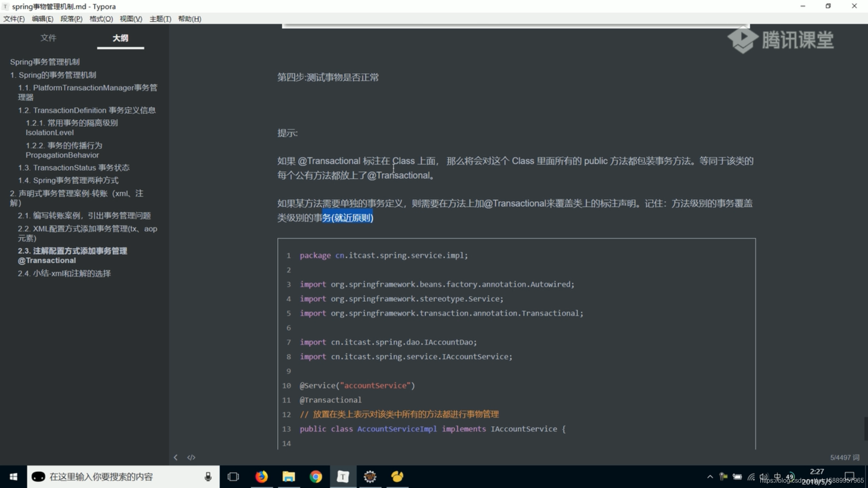Click the import stereotype.Service code line
The image size is (868, 488).
401,299
